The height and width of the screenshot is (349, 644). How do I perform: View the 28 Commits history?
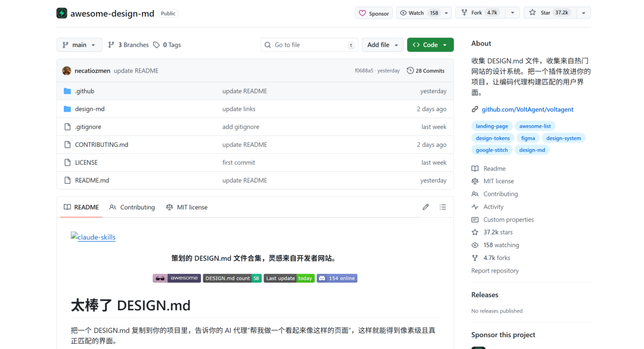(x=426, y=71)
